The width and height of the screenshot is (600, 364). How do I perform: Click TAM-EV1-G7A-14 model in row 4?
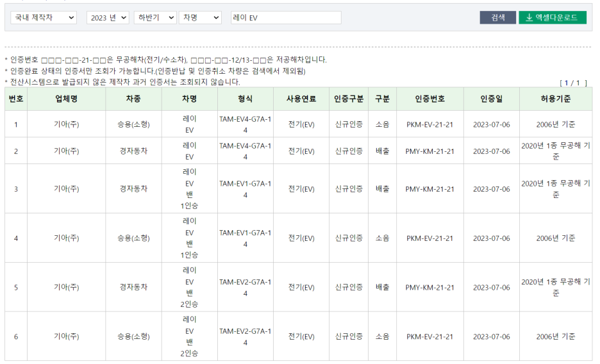coord(246,238)
